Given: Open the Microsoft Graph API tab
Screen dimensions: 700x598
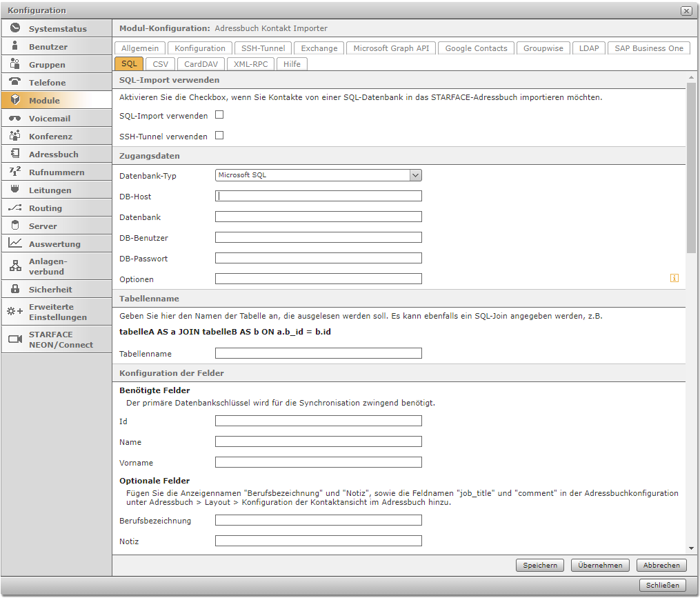Looking at the screenshot, I should pos(391,48).
